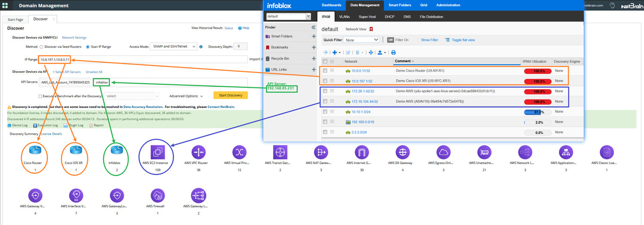Click the move crosshair icon in Infoblox toolbar
The height and width of the screenshot is (225, 644).
coord(371,52)
